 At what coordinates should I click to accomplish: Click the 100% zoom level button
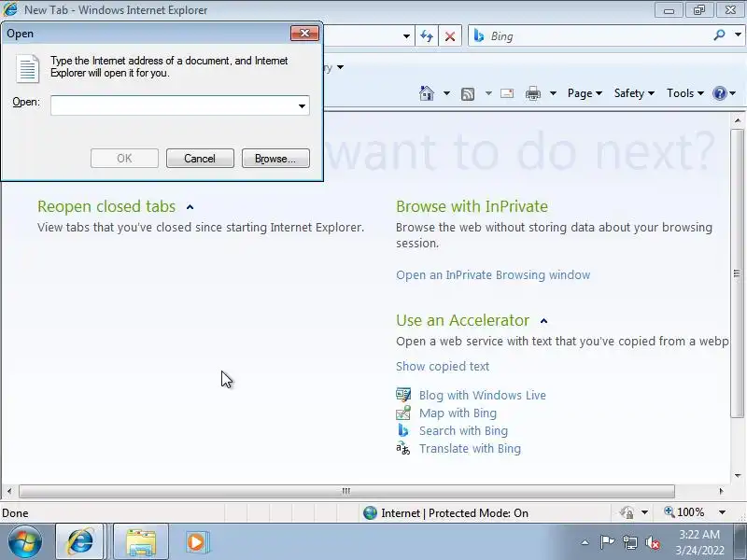click(684, 512)
